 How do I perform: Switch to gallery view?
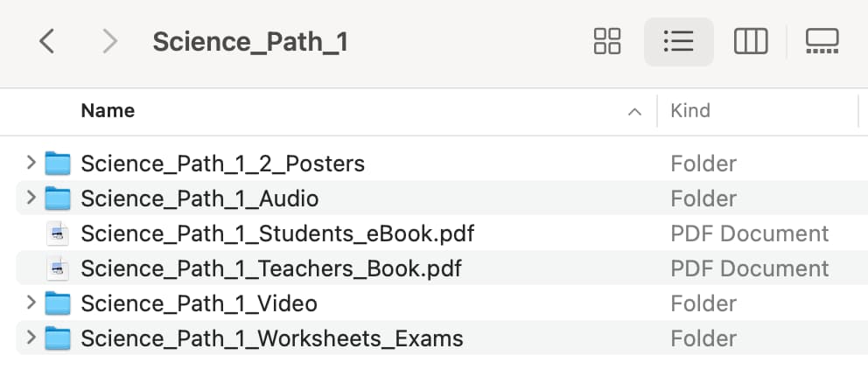[822, 41]
